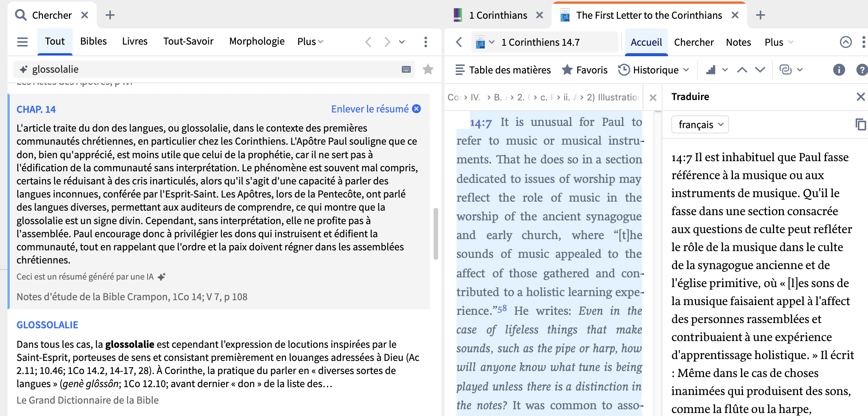
Task: Collapse the toolbar with circled up arrow
Action: pyautogui.click(x=846, y=42)
